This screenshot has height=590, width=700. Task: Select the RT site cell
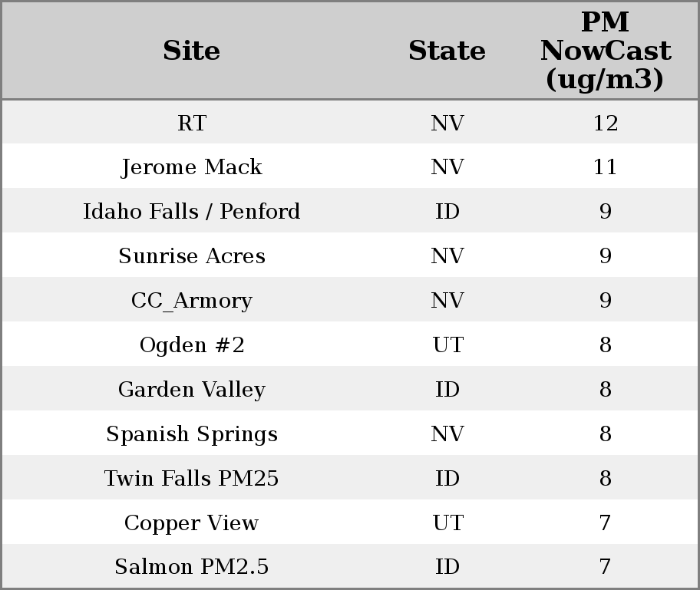tap(191, 123)
